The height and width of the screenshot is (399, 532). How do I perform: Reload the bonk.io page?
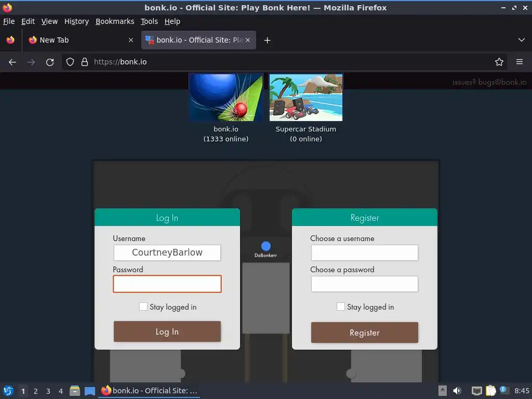pyautogui.click(x=50, y=62)
